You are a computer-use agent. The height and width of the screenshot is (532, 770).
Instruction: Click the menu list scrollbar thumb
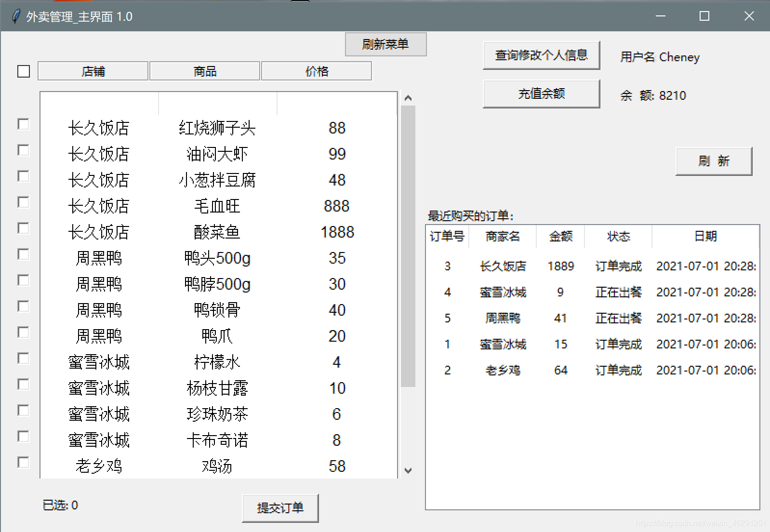tap(408, 246)
